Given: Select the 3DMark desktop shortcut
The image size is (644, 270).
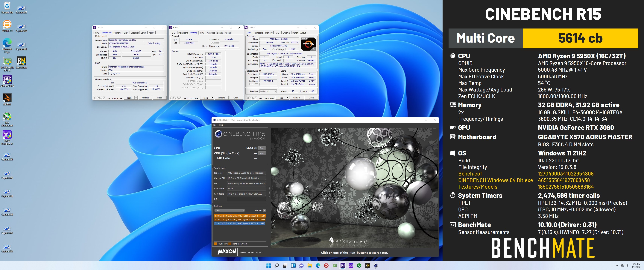Looking at the screenshot, I should click(7, 99).
